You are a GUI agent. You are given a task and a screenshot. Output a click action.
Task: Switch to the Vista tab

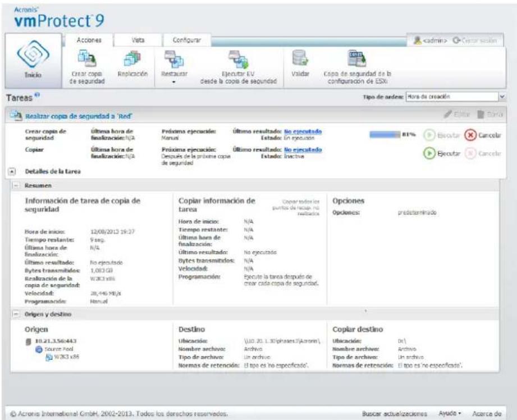click(x=138, y=40)
